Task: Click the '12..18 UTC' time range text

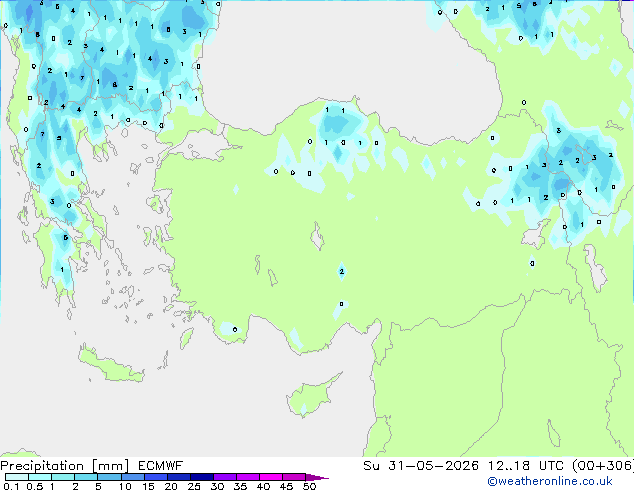Action: click(525, 466)
